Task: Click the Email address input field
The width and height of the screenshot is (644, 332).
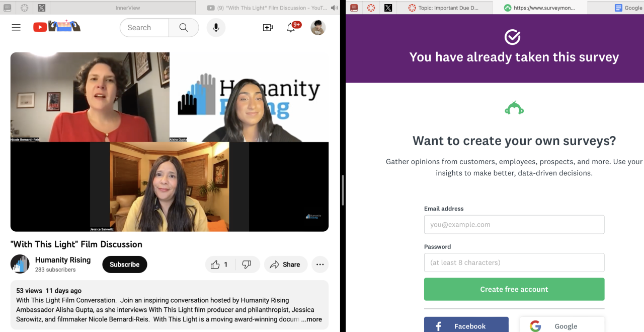Action: [514, 225]
